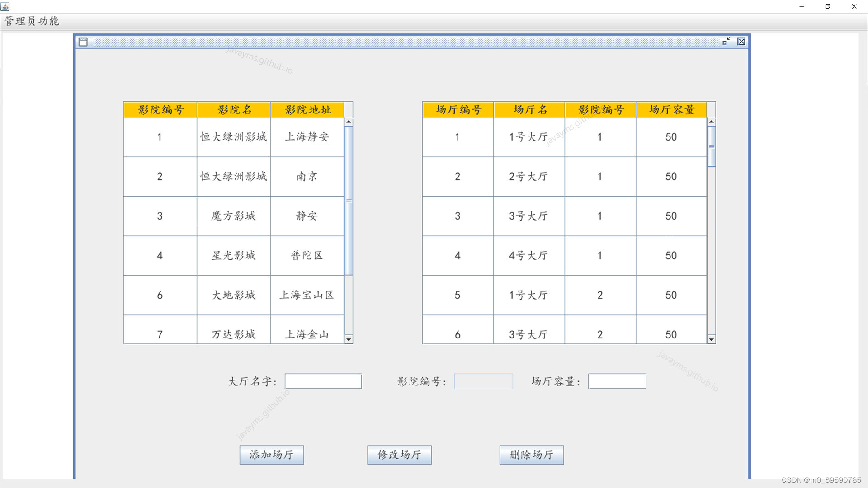The height and width of the screenshot is (488, 868).
Task: Click hall table scroll up arrow
Action: click(x=712, y=122)
